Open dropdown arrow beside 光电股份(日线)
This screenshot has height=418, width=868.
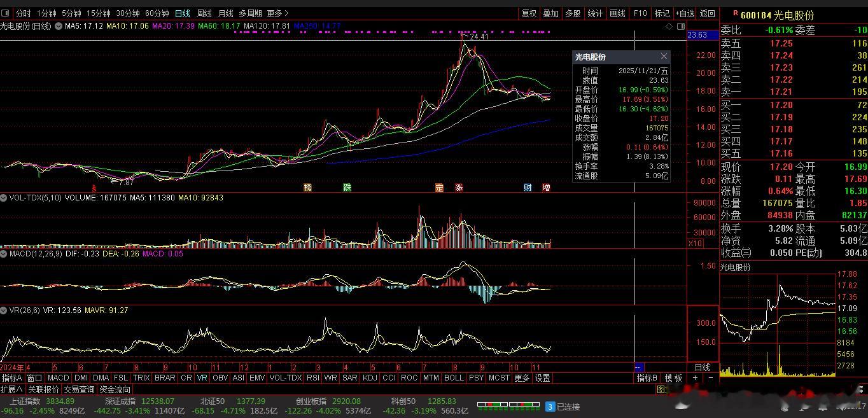click(x=59, y=26)
